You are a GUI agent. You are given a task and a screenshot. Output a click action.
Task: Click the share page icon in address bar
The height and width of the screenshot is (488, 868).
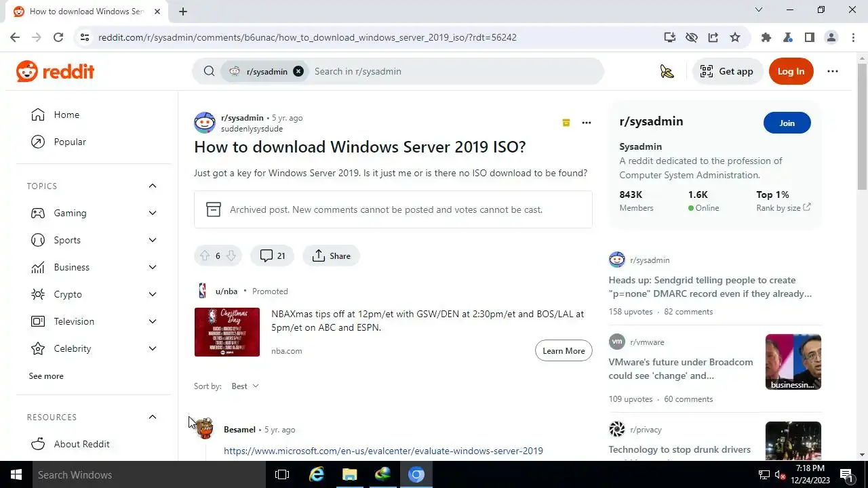point(713,37)
